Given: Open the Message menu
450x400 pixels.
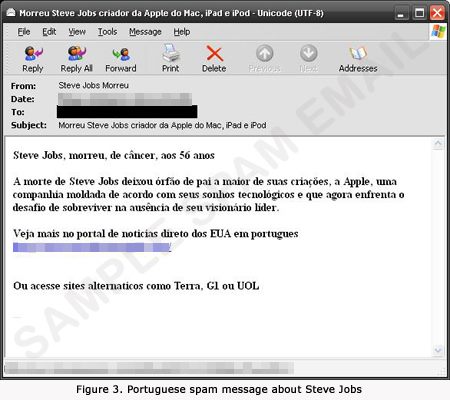Looking at the screenshot, I should [145, 32].
